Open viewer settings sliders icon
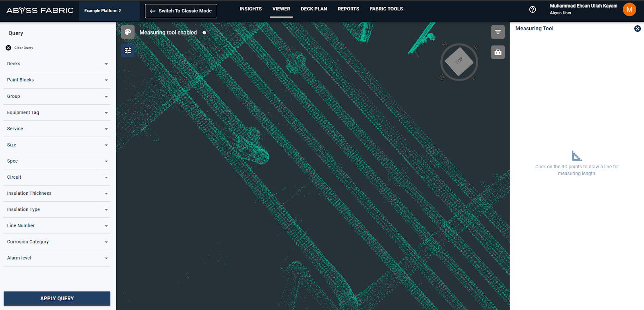This screenshot has width=644, height=310. tap(128, 51)
